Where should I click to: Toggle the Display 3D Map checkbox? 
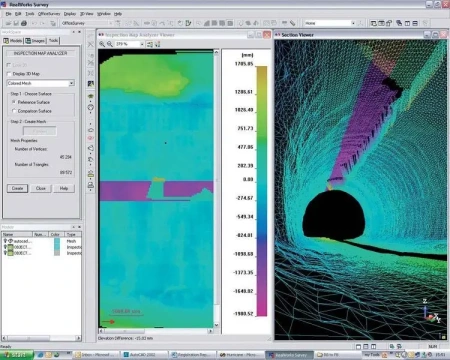click(x=9, y=74)
